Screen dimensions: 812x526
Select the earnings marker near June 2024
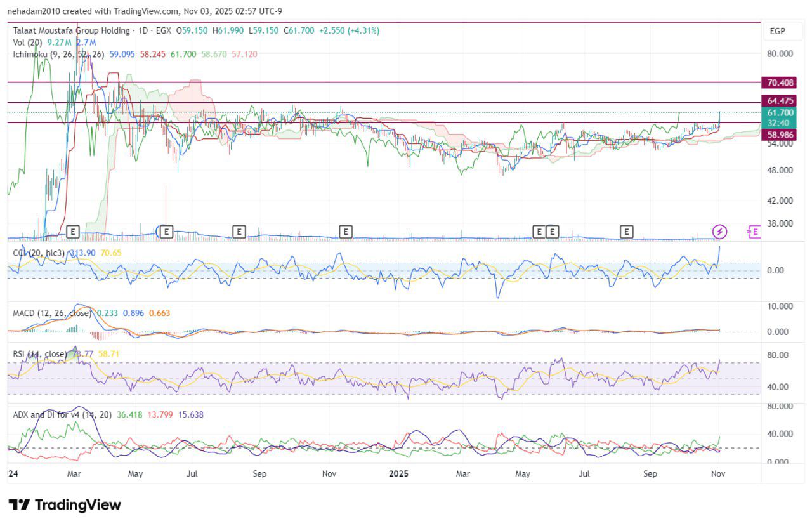point(167,232)
